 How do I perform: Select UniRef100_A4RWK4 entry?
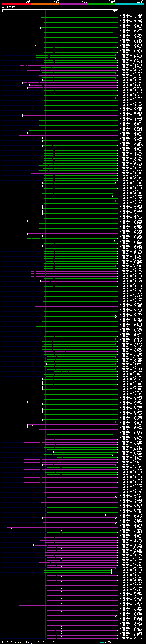[131, 98]
